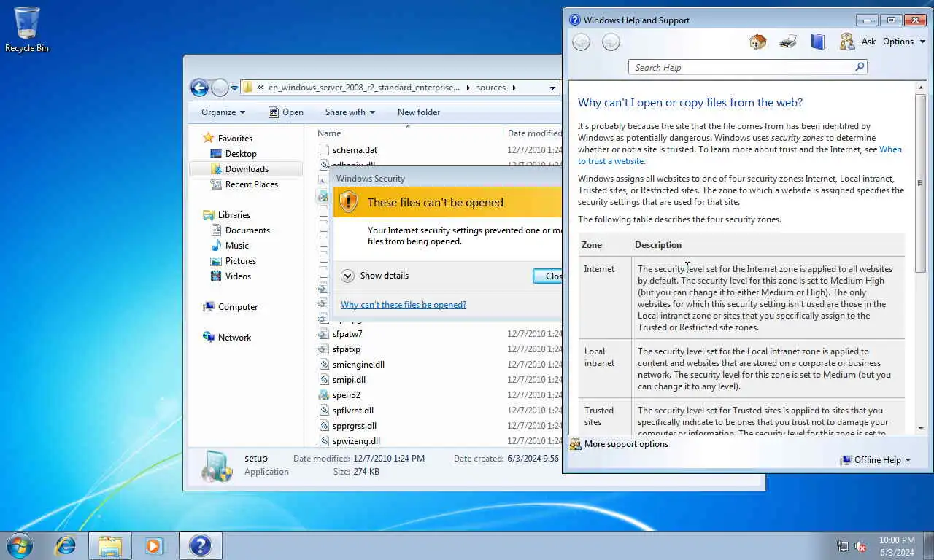Click Why can't these files be opened link
The width and height of the screenshot is (934, 560).
click(x=404, y=305)
